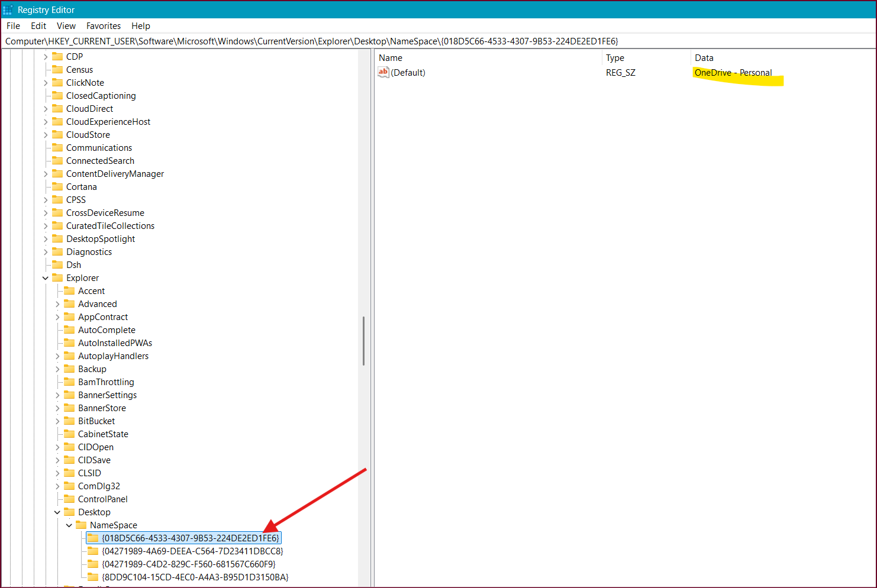Click the registry path address bar
The width and height of the screenshot is (877, 588).
coord(438,41)
